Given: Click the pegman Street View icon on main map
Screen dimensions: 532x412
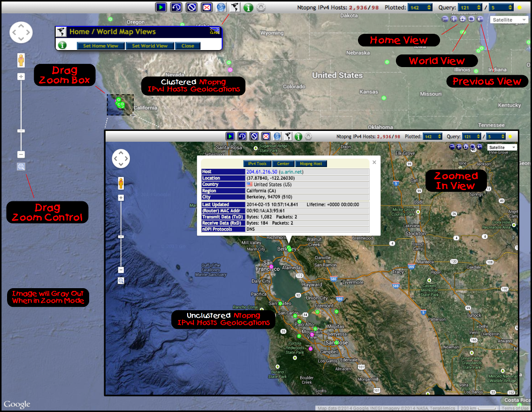Looking at the screenshot, I should point(21,60).
